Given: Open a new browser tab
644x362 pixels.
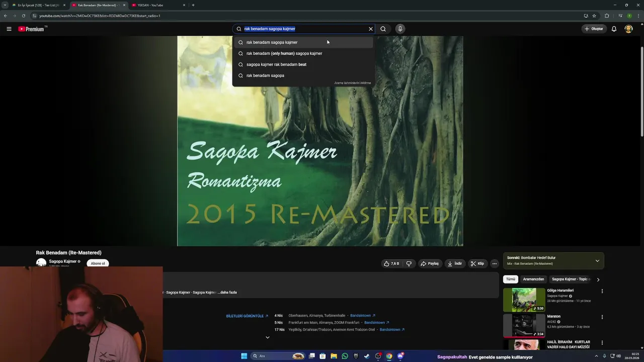Looking at the screenshot, I should [193, 5].
